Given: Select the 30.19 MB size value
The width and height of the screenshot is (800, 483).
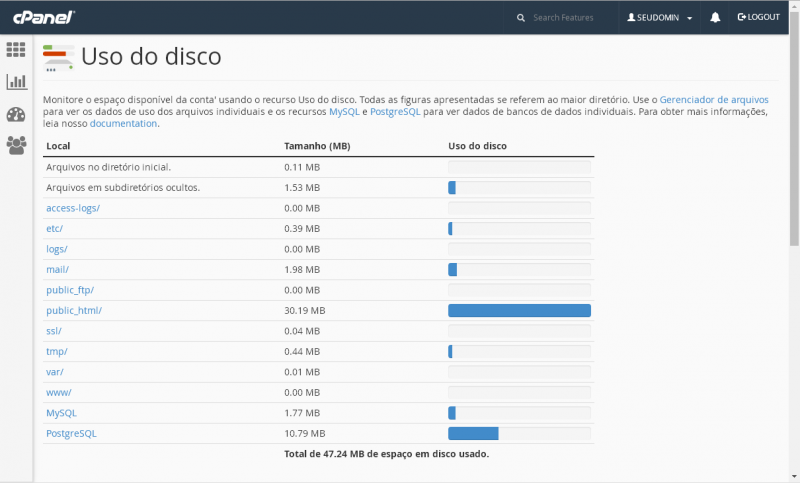Looking at the screenshot, I should [305, 311].
